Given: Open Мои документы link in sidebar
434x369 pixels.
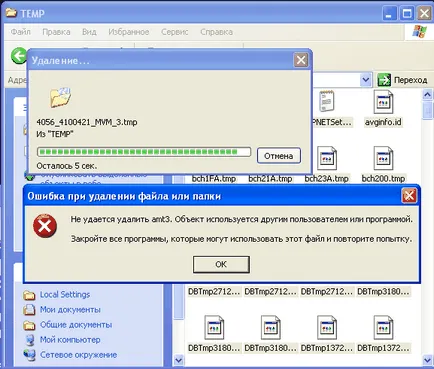Looking at the screenshot, I should click(x=70, y=310).
